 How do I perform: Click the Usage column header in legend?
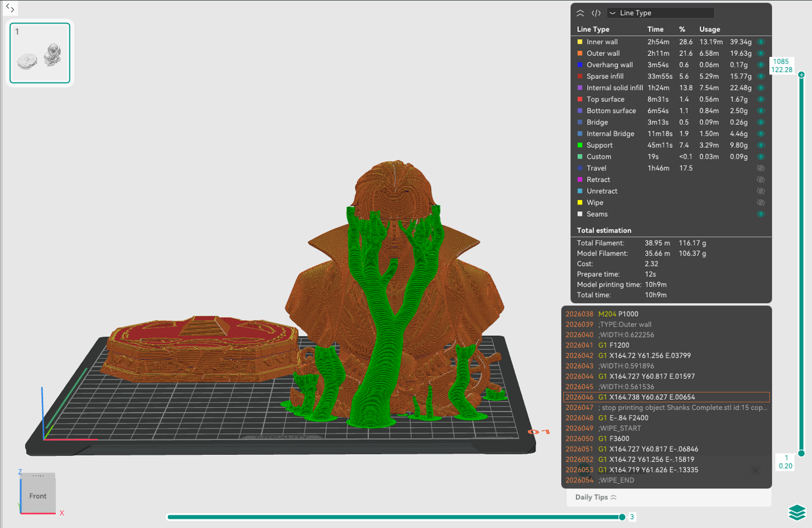710,29
